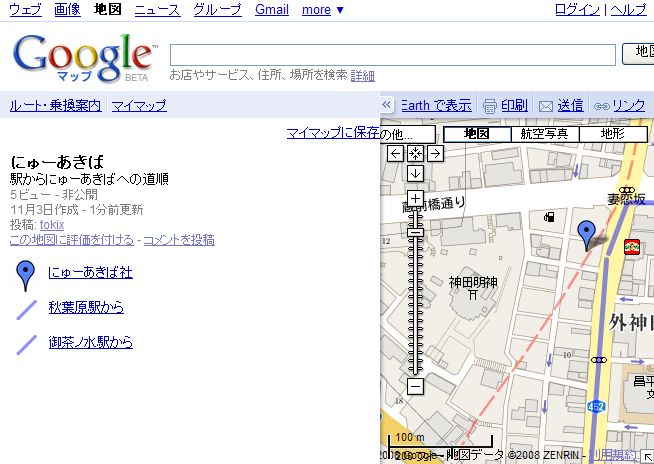Click blue marker icon beside にゅーあきば社
The width and height of the screenshot is (654, 464).
[x=25, y=276]
